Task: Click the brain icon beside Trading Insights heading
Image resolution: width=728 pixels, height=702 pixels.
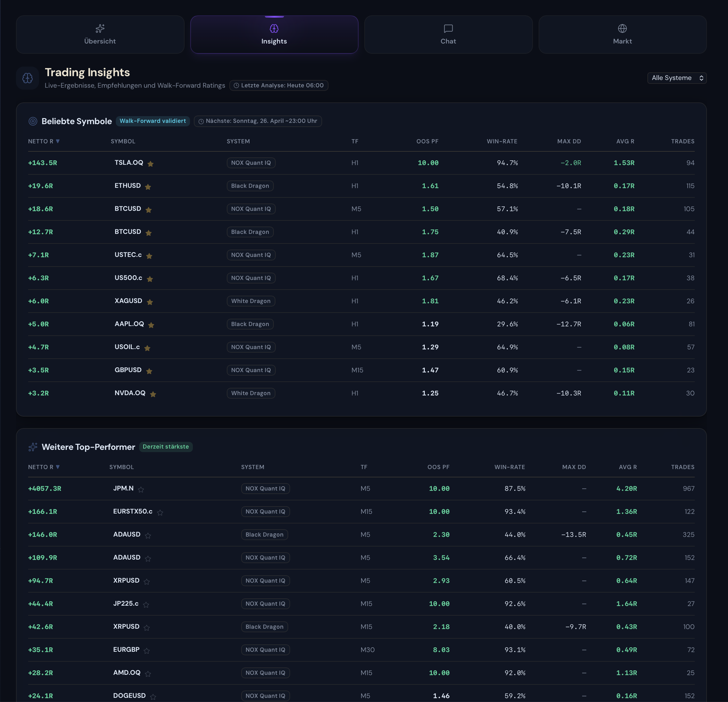Action: coord(28,78)
